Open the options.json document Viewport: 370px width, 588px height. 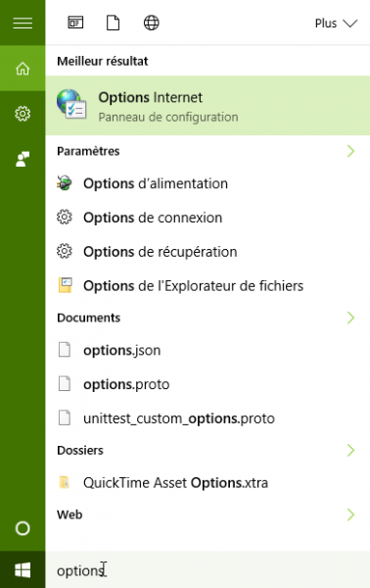tap(208, 351)
